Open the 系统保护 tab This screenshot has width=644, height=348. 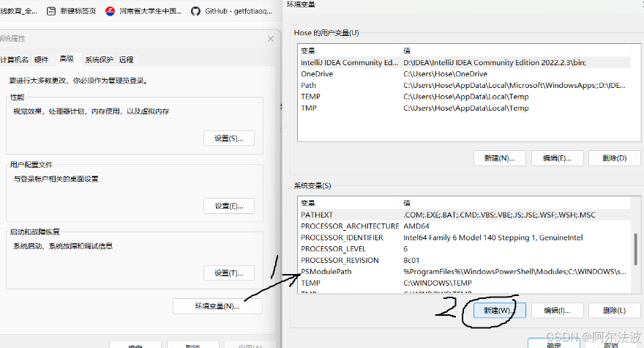99,59
